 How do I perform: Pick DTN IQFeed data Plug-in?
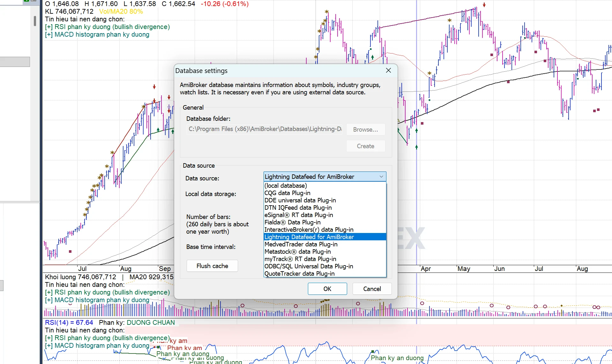[x=325, y=207]
